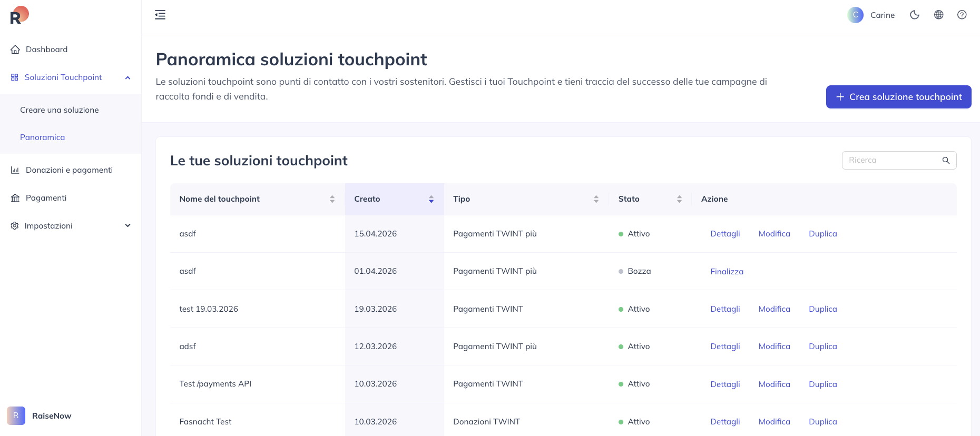Click Modifica for Test /payments API

pos(774,384)
